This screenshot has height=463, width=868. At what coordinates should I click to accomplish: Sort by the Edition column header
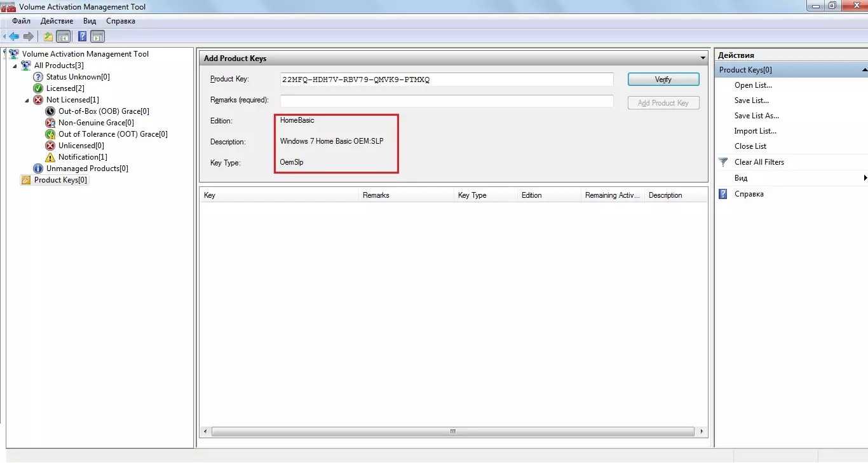tap(549, 195)
